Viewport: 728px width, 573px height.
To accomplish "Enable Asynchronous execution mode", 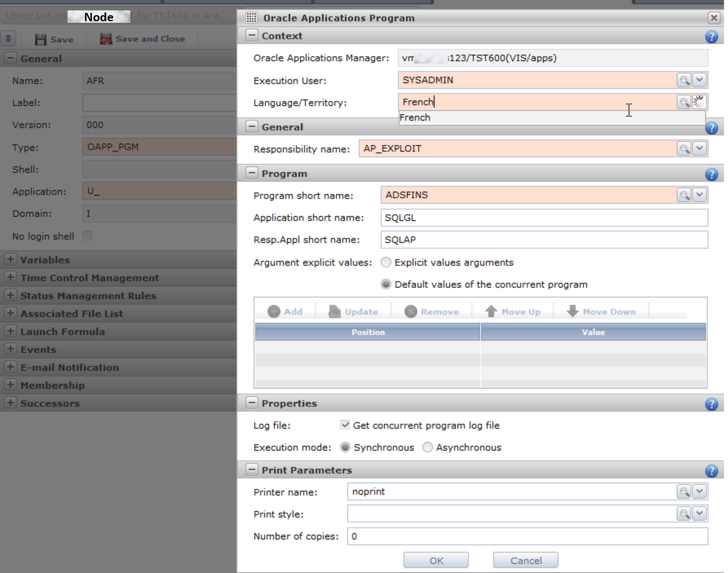I will 427,447.
